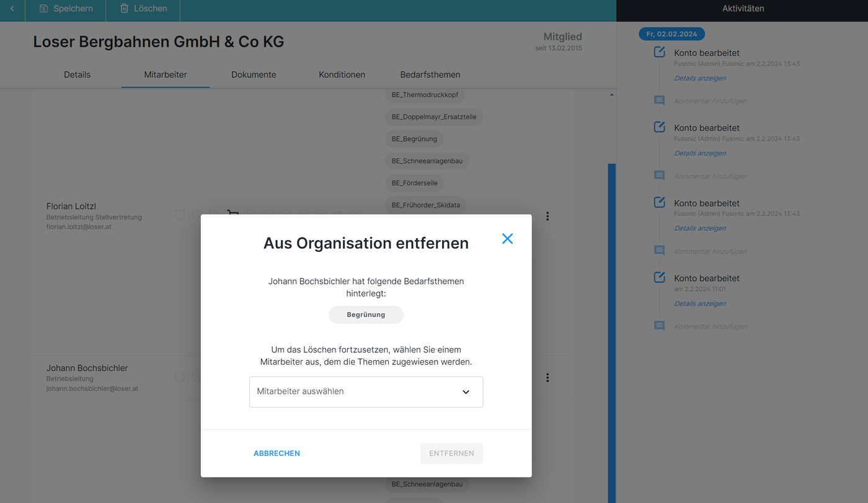This screenshot has width=868, height=503.
Task: Click the Abbrechen button in the dialog
Action: point(277,453)
